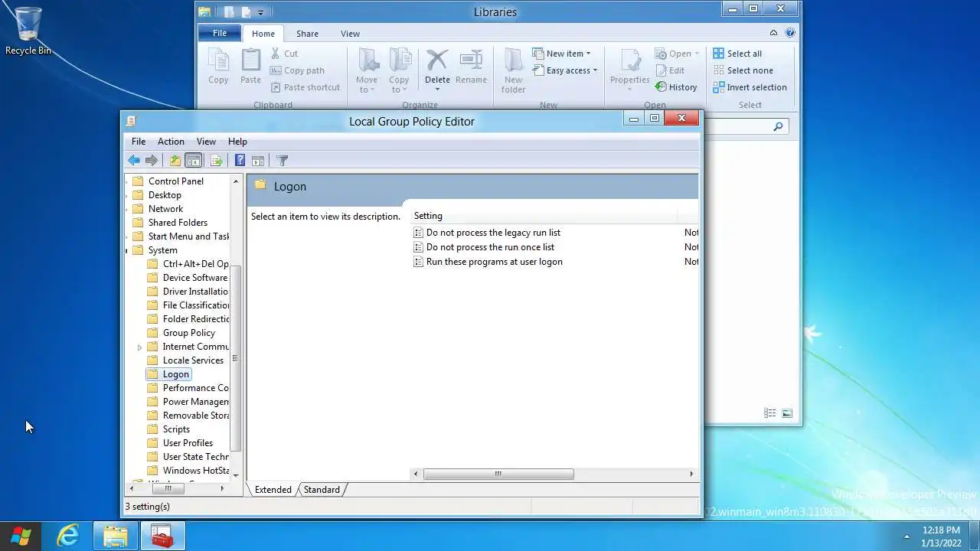This screenshot has height=551, width=980.
Task: Open Help via the blue question-mark icon
Action: pyautogui.click(x=240, y=161)
